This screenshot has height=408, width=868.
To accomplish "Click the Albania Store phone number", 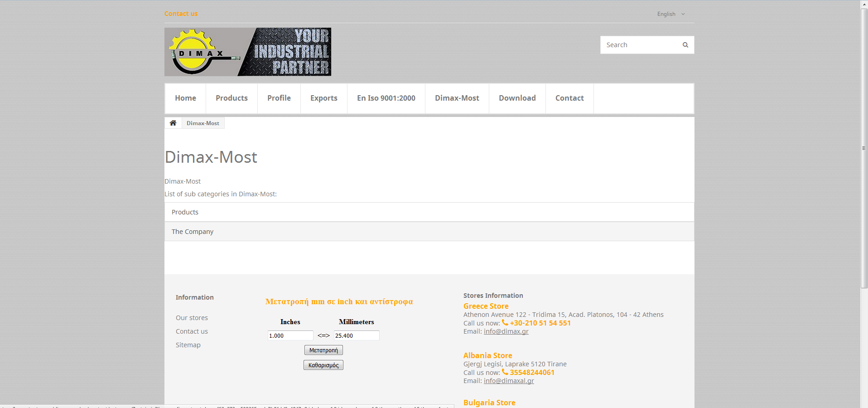I will click(x=532, y=373).
